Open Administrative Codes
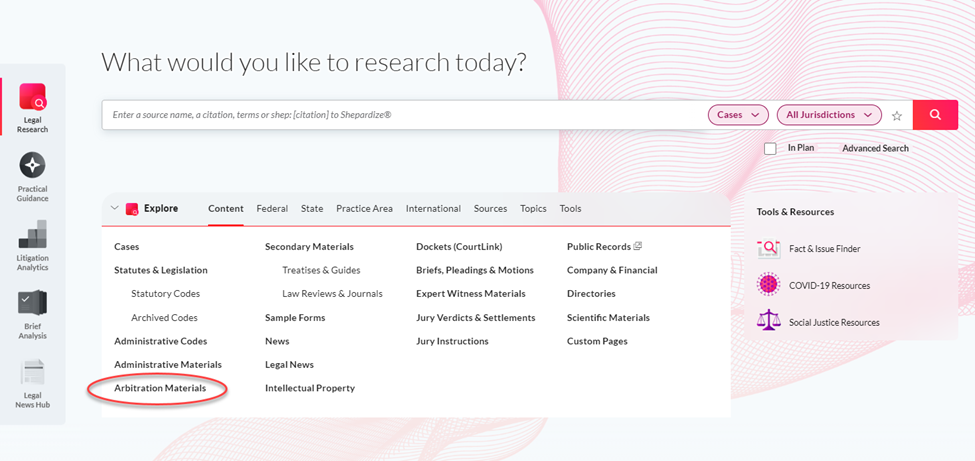 coord(161,342)
